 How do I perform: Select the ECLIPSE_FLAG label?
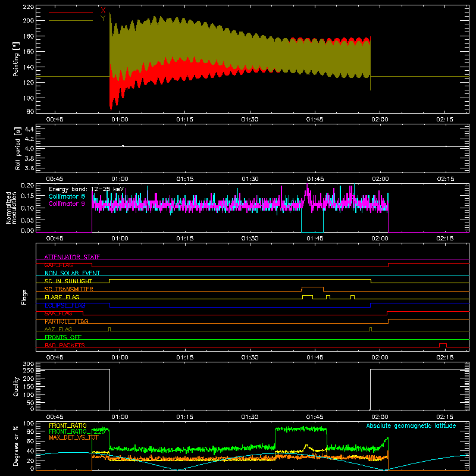[x=65, y=305]
